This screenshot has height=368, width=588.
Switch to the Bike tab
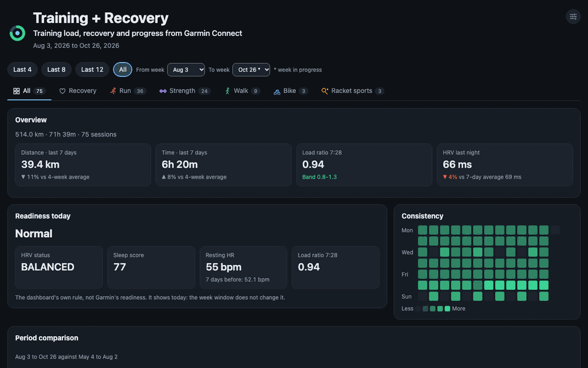290,91
